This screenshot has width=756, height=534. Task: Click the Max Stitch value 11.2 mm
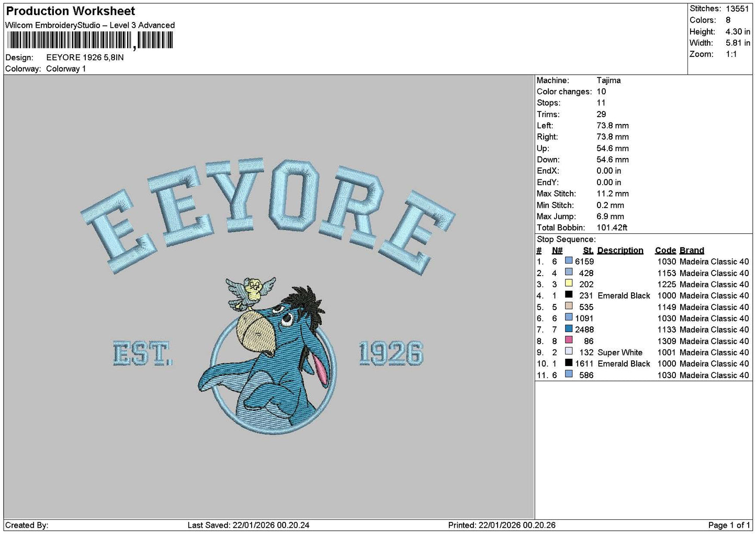(x=613, y=194)
